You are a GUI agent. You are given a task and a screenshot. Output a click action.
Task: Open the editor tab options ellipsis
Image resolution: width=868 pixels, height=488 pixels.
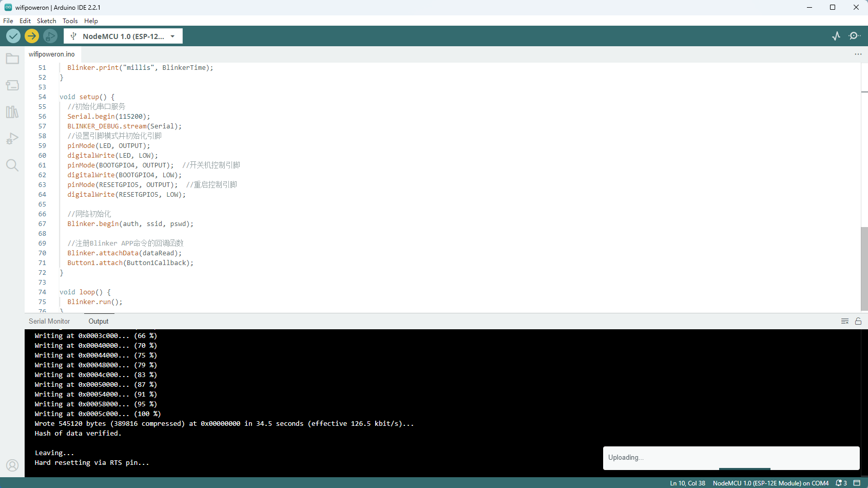tap(858, 54)
